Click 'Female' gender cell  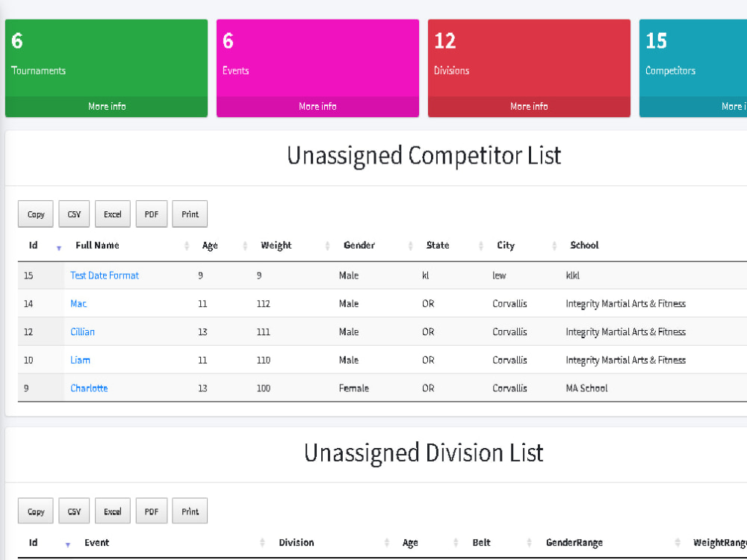(x=354, y=388)
